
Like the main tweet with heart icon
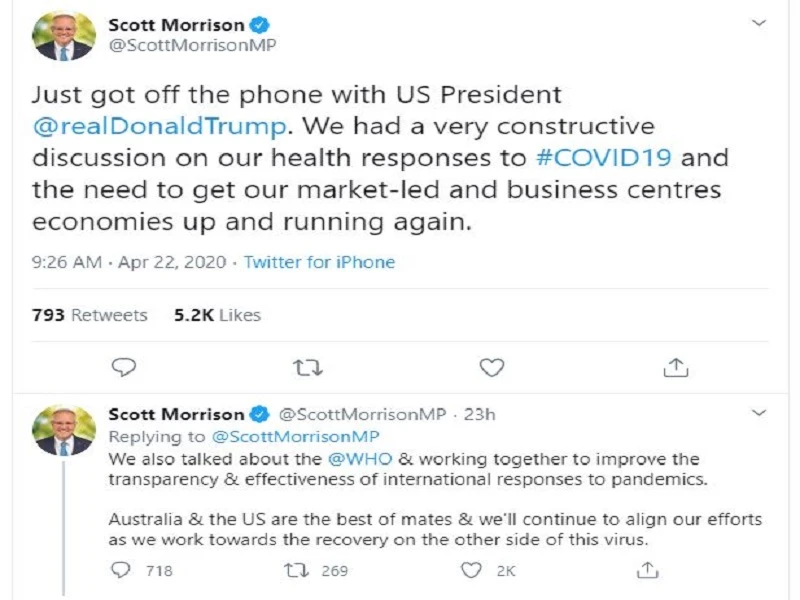tap(491, 367)
